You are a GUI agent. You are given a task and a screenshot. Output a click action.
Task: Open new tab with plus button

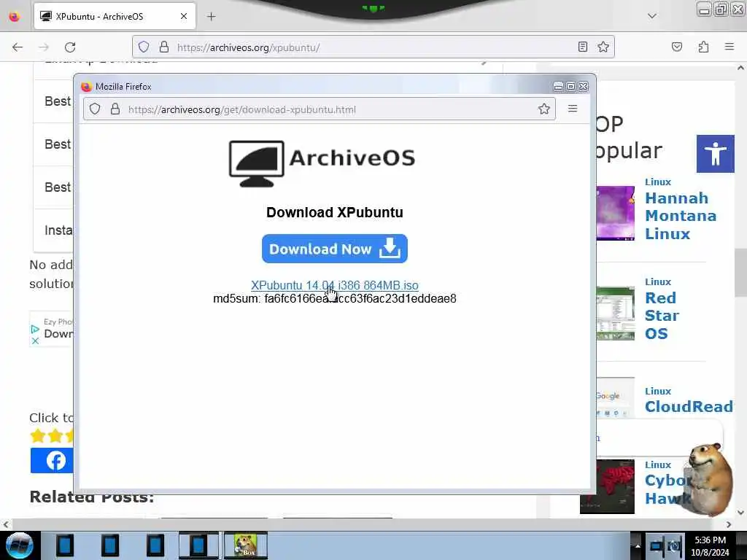pos(211,17)
